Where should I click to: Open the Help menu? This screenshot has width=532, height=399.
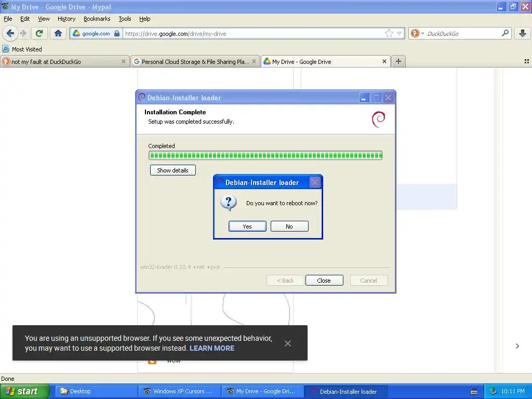[x=144, y=19]
